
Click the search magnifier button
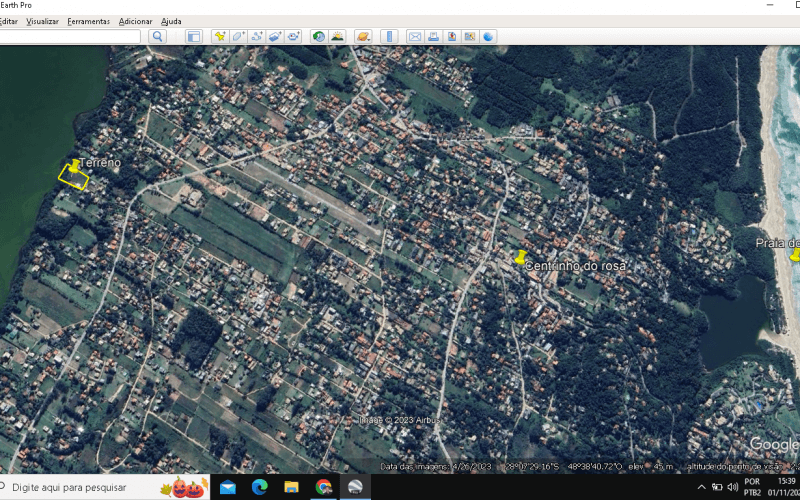[x=158, y=36]
